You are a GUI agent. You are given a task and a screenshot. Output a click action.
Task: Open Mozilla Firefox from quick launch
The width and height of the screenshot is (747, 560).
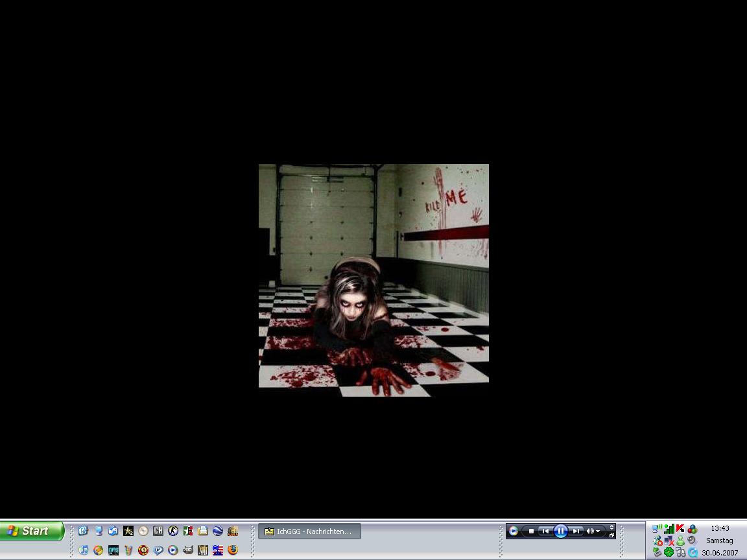[x=233, y=550]
